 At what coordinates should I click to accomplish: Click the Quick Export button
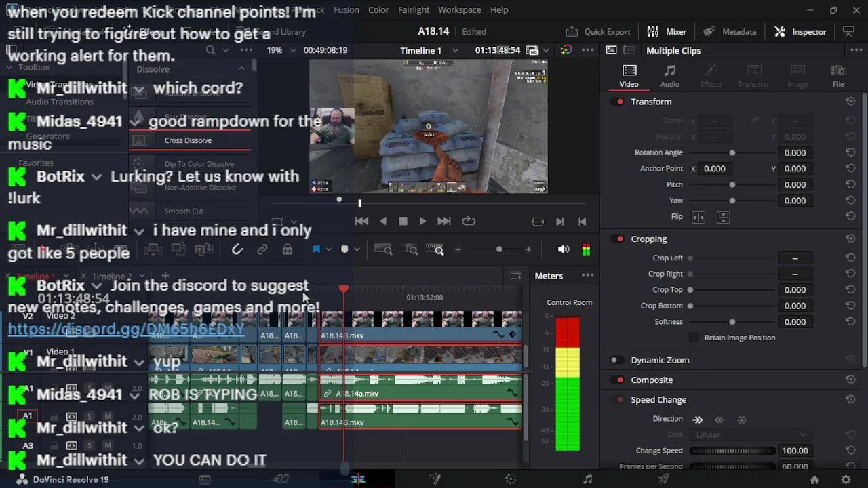point(598,32)
